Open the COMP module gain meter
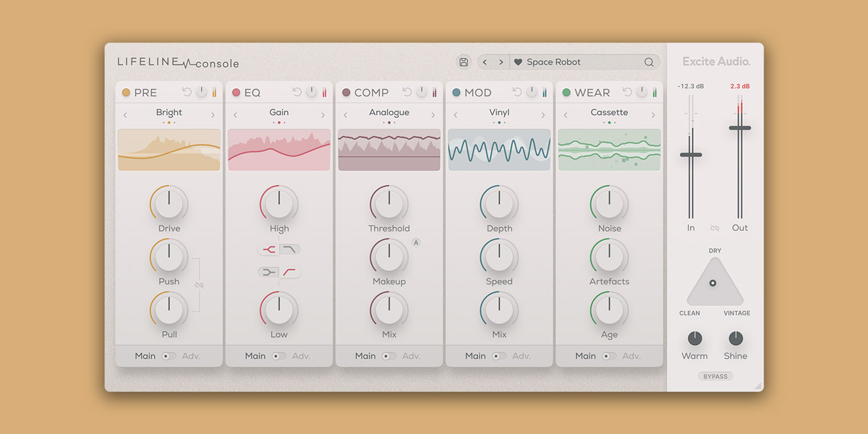868x434 pixels. 435,92
